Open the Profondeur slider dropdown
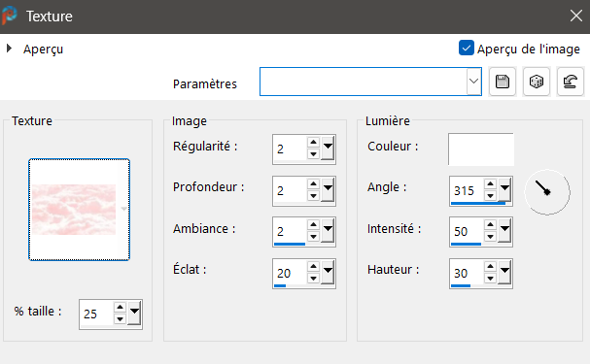This screenshot has height=364, width=590. tap(328, 189)
